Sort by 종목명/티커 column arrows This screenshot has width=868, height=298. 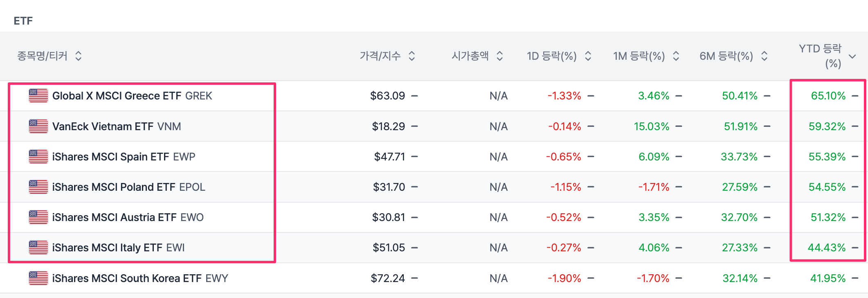(x=79, y=56)
